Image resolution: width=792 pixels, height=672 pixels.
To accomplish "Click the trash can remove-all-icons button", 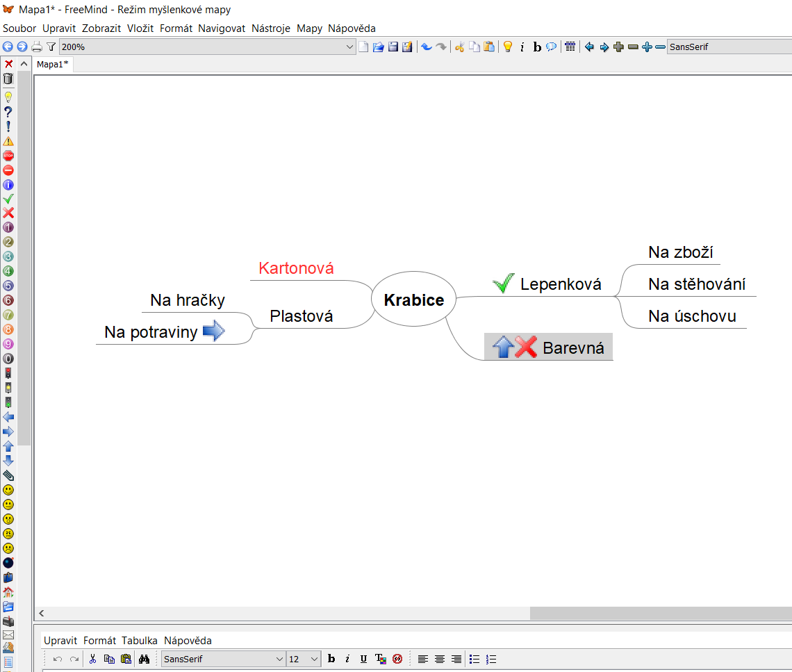I will (8, 79).
